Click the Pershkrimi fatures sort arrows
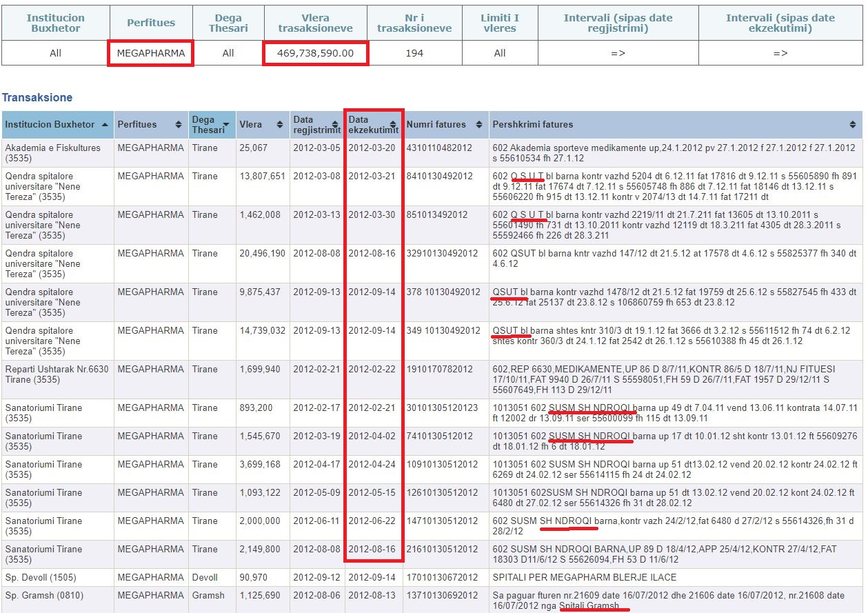Viewport: 868px width, 613px height. click(854, 125)
